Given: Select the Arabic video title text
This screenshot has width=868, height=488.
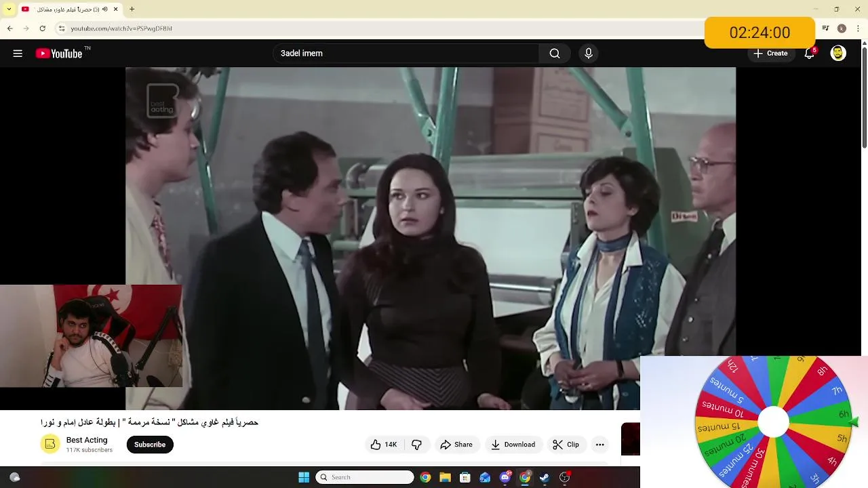Looking at the screenshot, I should [149, 422].
